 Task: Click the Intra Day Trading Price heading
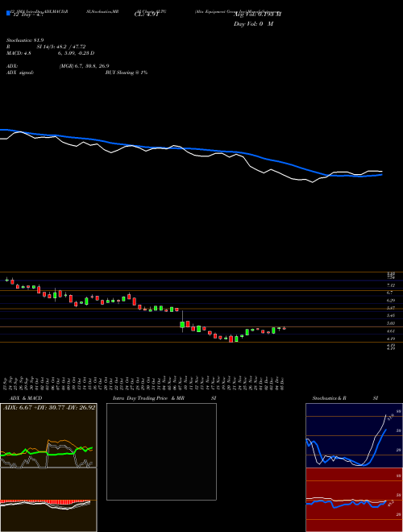[x=140, y=398]
